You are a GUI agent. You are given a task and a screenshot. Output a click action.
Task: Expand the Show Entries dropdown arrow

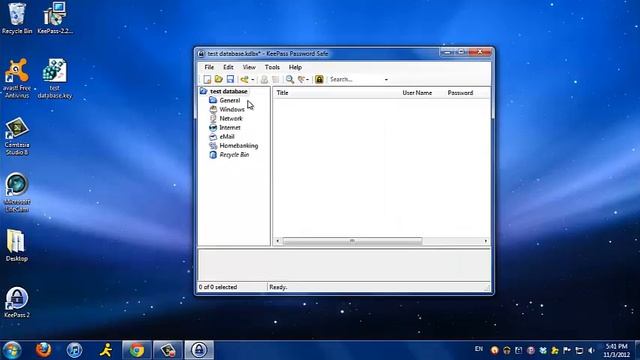click(307, 80)
